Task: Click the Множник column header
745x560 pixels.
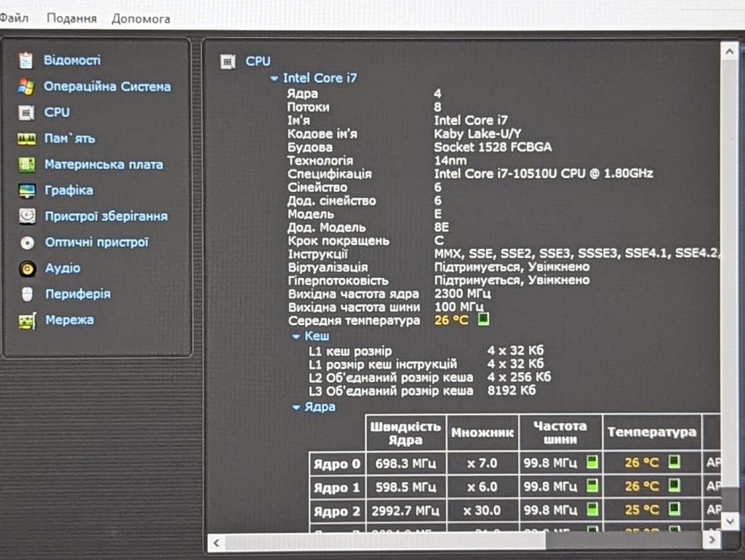Action: pos(483,433)
